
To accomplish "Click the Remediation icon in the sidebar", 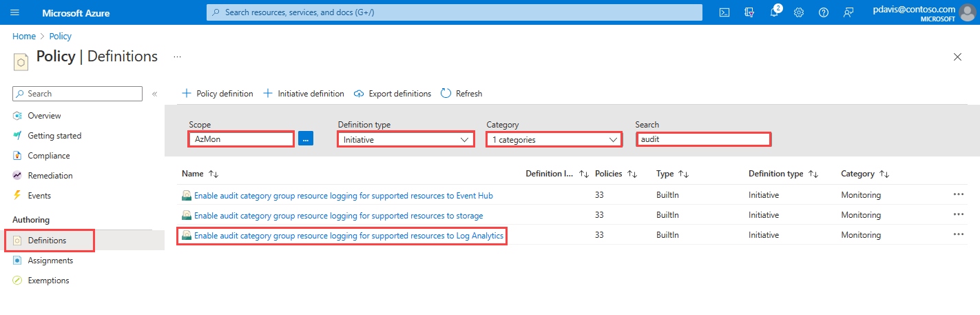I will pyautogui.click(x=18, y=176).
